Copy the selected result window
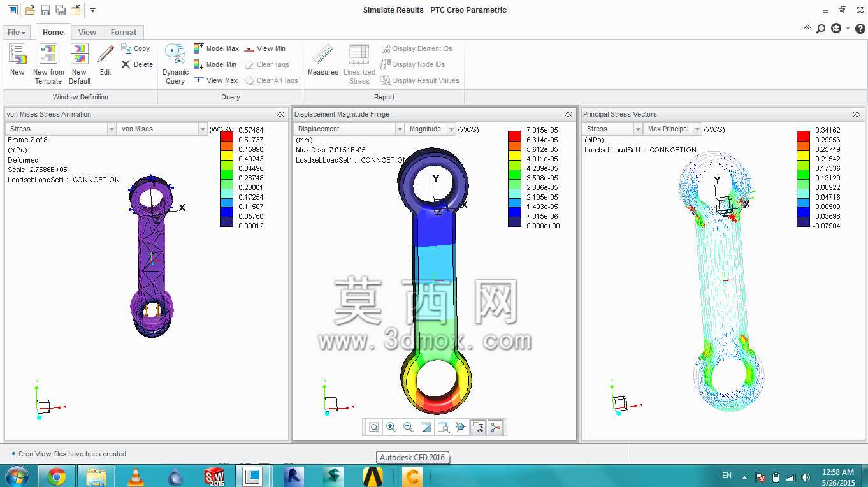Viewport: 868px width, 487px height. point(136,48)
